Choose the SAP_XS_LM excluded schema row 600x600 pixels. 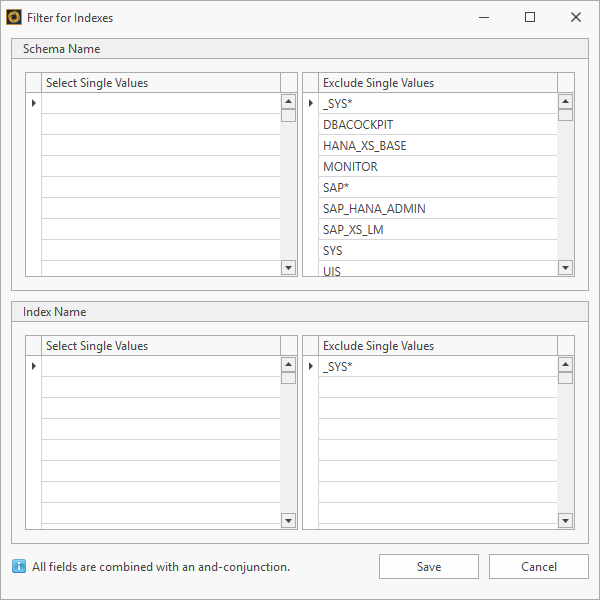(x=436, y=230)
